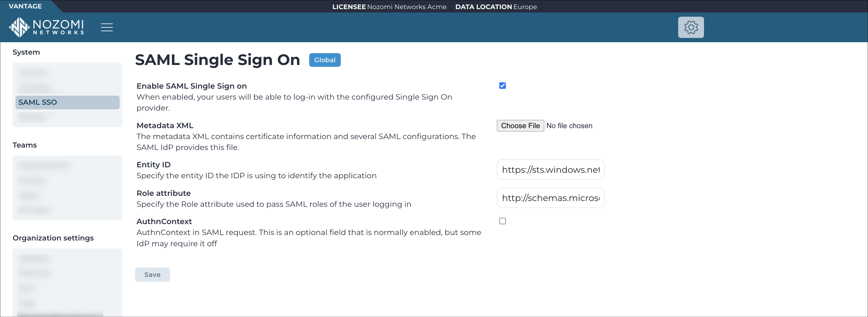
Task: Click Choose File for Metadata XML
Action: 520,126
